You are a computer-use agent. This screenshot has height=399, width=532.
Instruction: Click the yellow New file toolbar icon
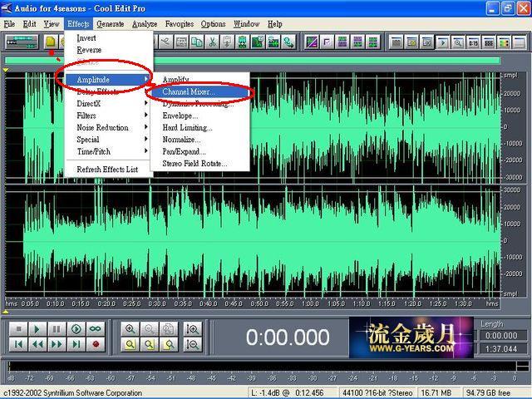[x=51, y=42]
